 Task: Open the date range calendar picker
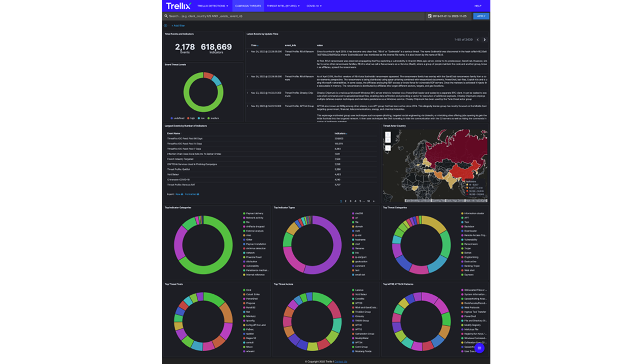(x=430, y=16)
